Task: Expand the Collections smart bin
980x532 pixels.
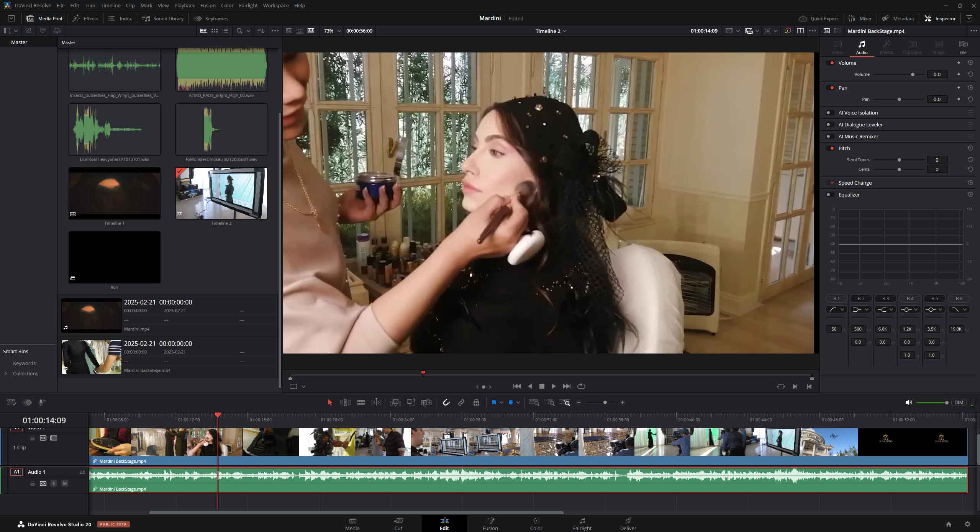Action: [x=6, y=373]
